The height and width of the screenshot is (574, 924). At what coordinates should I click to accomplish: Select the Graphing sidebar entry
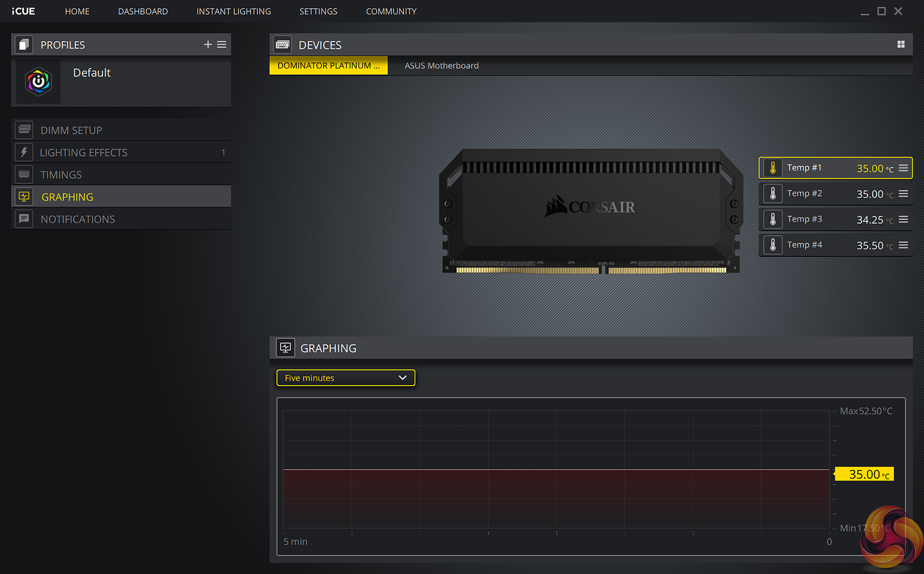(x=67, y=197)
